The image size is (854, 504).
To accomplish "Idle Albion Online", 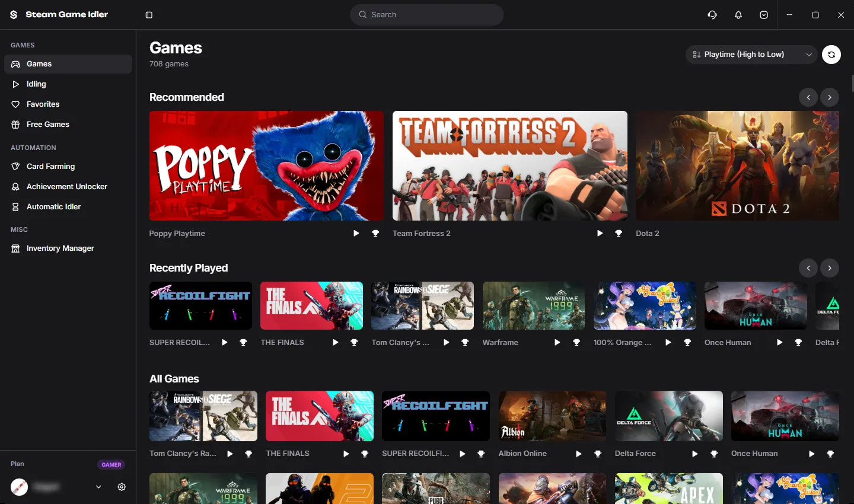I will (x=578, y=454).
